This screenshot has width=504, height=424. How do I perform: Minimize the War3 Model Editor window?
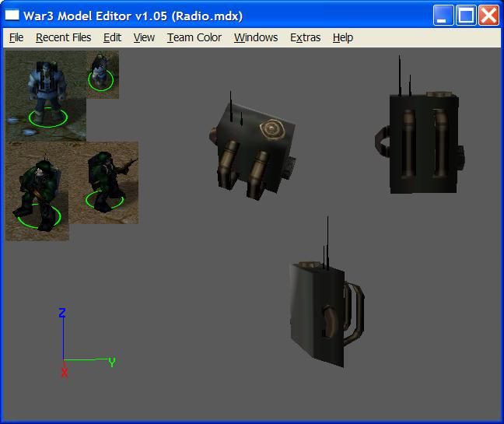(443, 15)
